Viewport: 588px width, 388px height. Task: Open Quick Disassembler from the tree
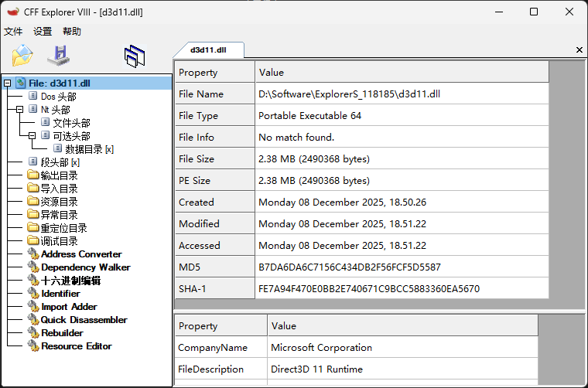click(84, 319)
